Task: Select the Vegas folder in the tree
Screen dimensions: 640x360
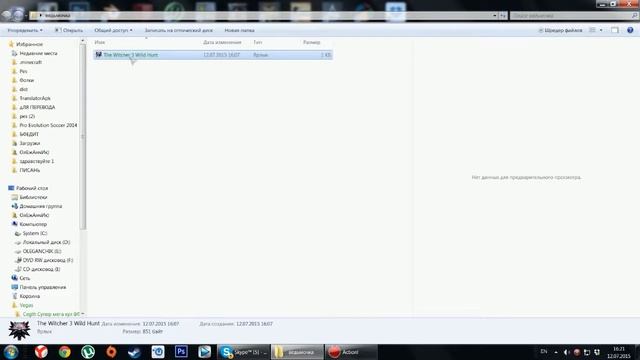Action: click(x=26, y=304)
